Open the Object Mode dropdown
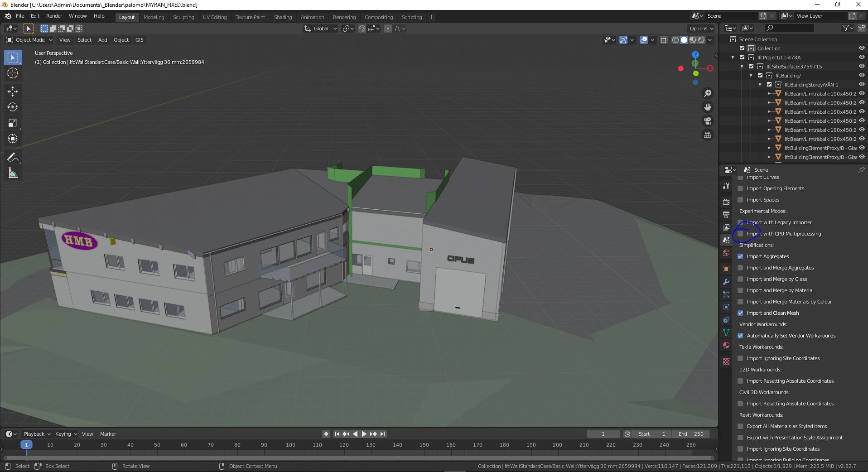The image size is (868, 472). coord(29,40)
